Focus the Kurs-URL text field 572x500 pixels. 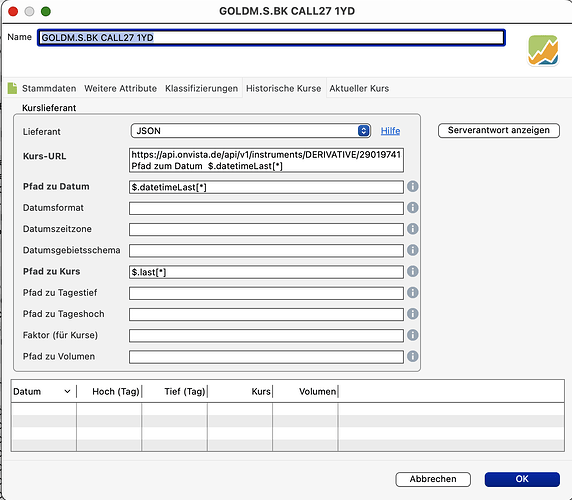[266, 160]
